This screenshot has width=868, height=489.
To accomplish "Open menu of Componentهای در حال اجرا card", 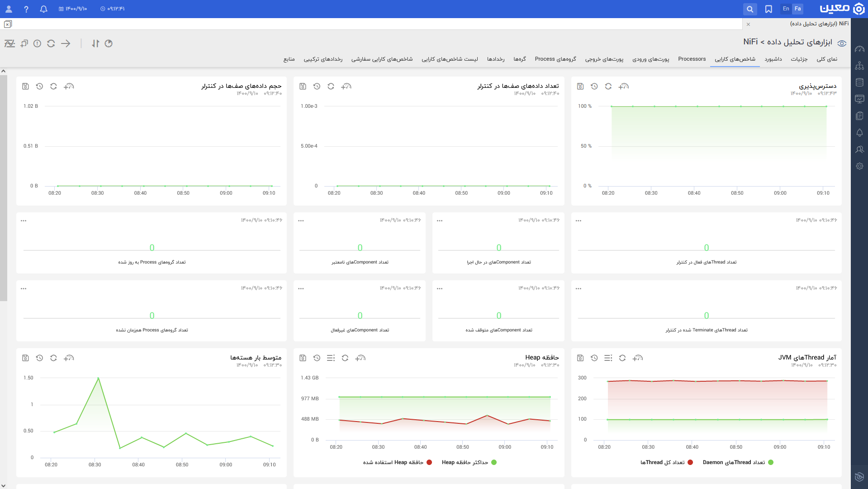I will [x=440, y=221].
